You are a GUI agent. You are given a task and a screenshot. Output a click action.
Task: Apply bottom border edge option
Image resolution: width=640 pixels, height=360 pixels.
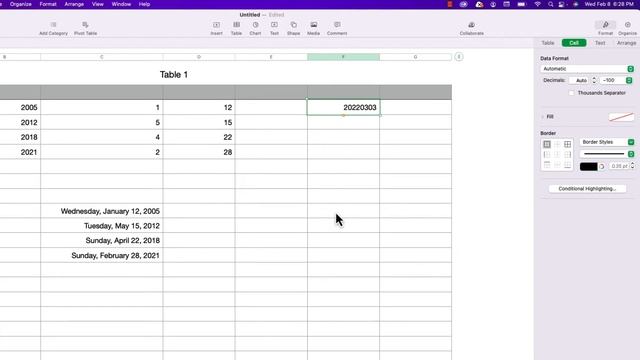point(567,164)
